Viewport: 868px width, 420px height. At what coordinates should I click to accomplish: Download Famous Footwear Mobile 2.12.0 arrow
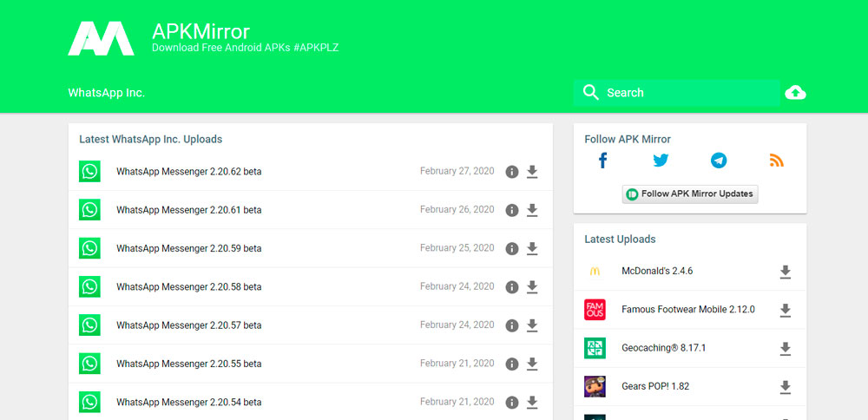pos(785,310)
